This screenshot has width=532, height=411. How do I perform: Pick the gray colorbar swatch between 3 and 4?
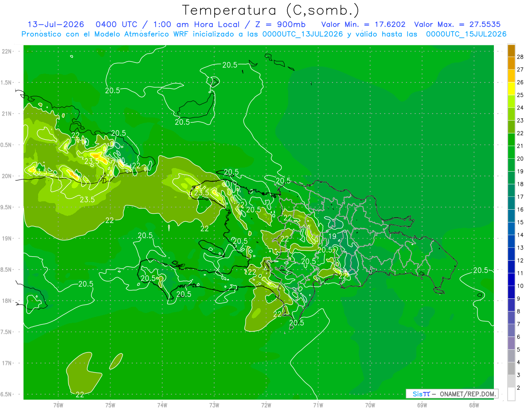click(511, 369)
